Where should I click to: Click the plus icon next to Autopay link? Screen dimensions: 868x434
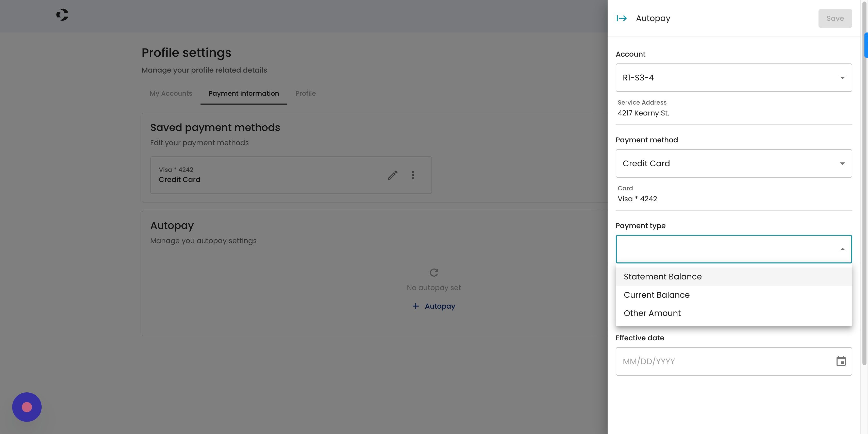pyautogui.click(x=415, y=306)
